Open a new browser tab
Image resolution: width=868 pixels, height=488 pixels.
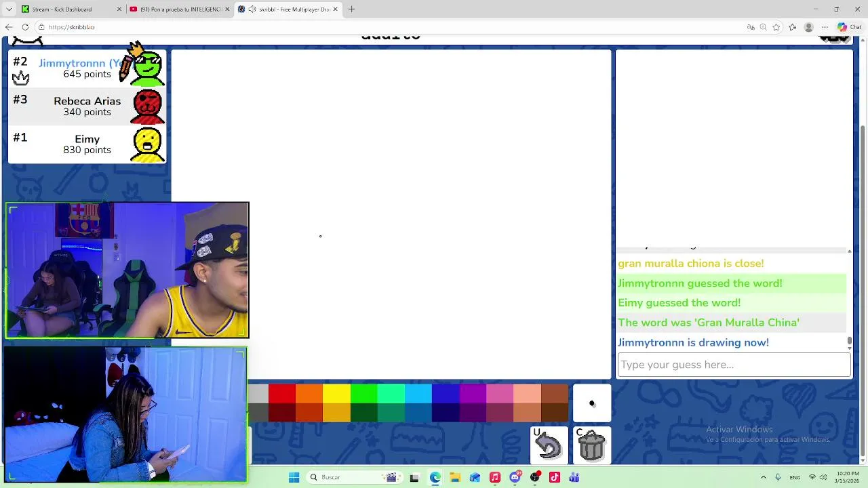click(351, 9)
